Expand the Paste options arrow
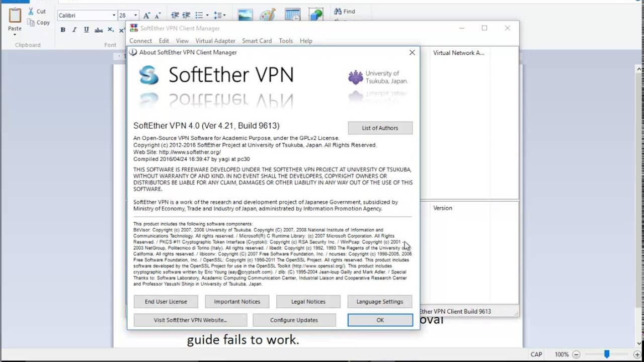Image resolution: width=644 pixels, height=362 pixels. pyautogui.click(x=15, y=35)
